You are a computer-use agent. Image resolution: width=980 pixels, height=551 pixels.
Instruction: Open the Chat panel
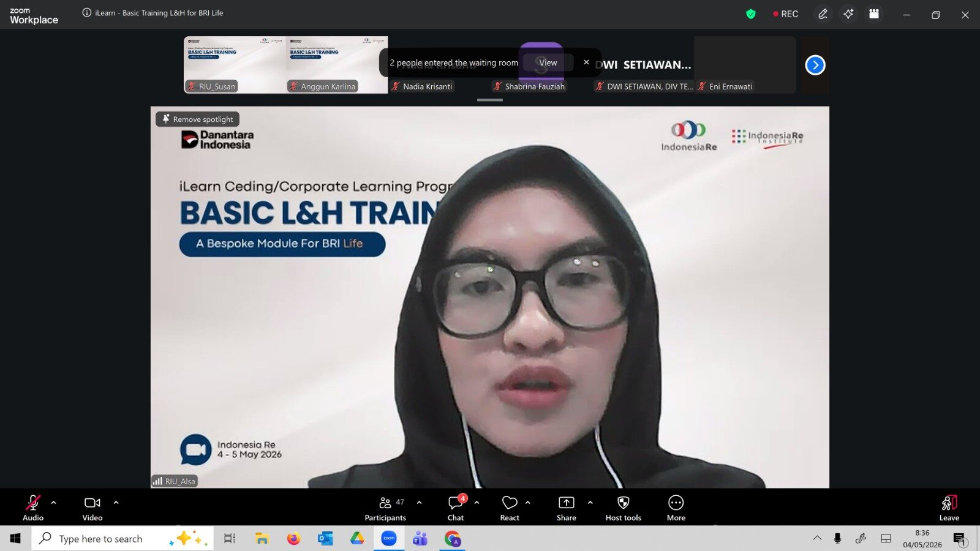point(456,508)
